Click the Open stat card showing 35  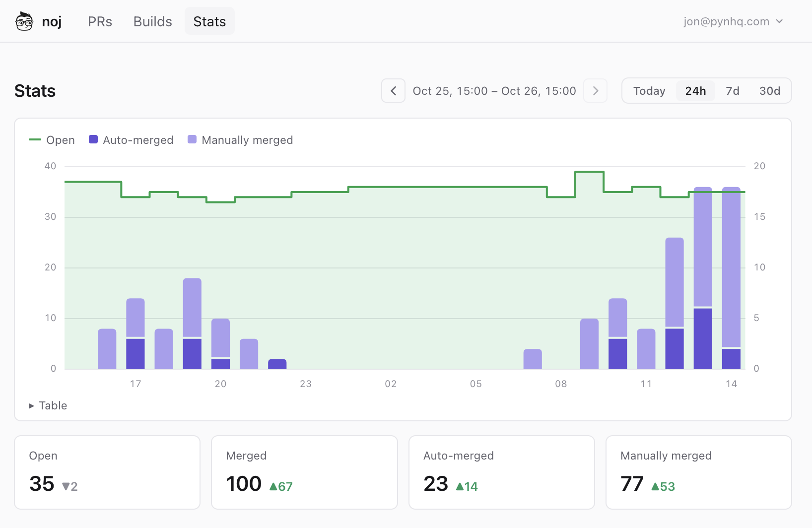(x=107, y=472)
